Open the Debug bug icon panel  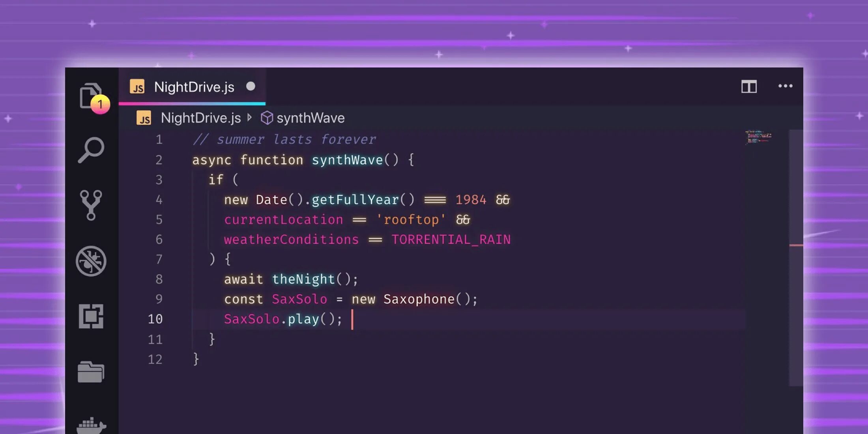(91, 261)
